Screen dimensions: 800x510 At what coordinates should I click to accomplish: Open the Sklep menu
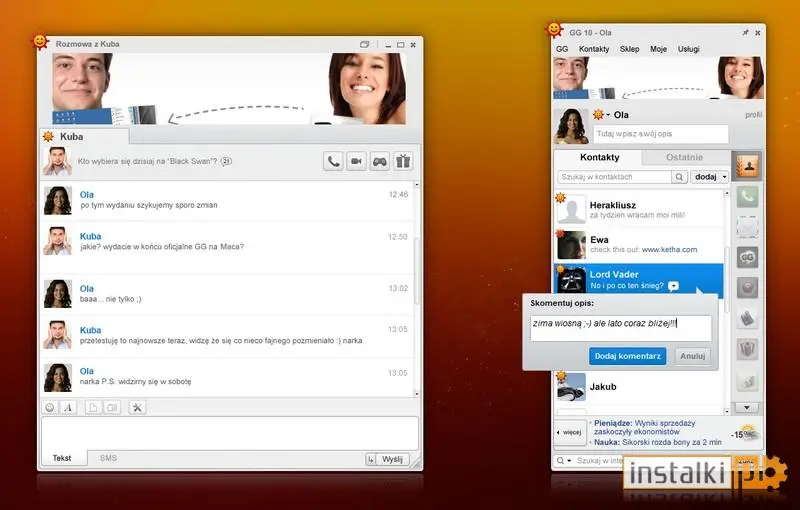629,49
